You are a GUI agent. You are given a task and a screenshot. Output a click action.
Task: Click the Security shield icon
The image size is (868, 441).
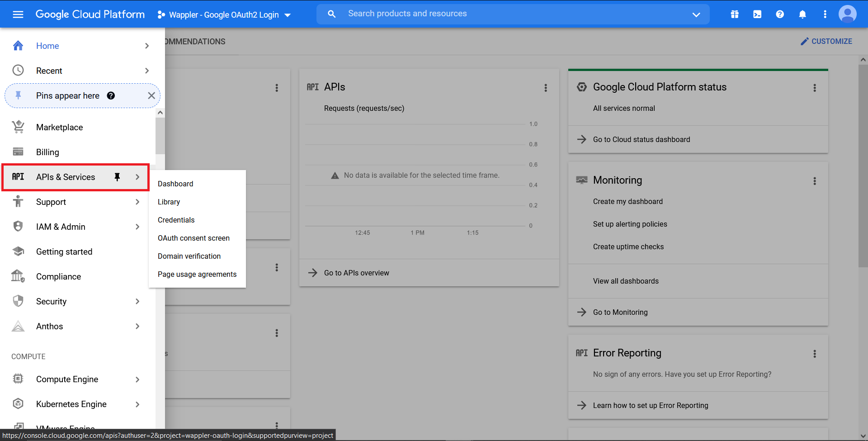[x=18, y=301]
